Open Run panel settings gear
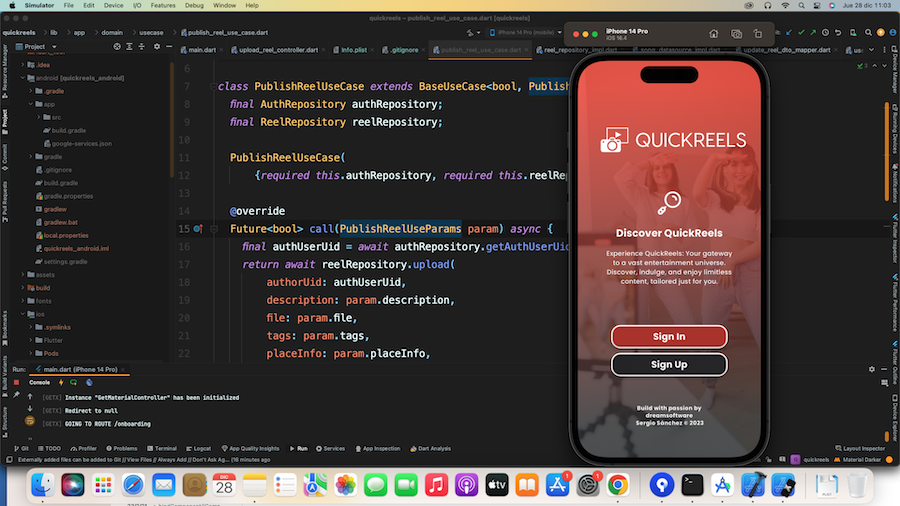 tap(872, 369)
